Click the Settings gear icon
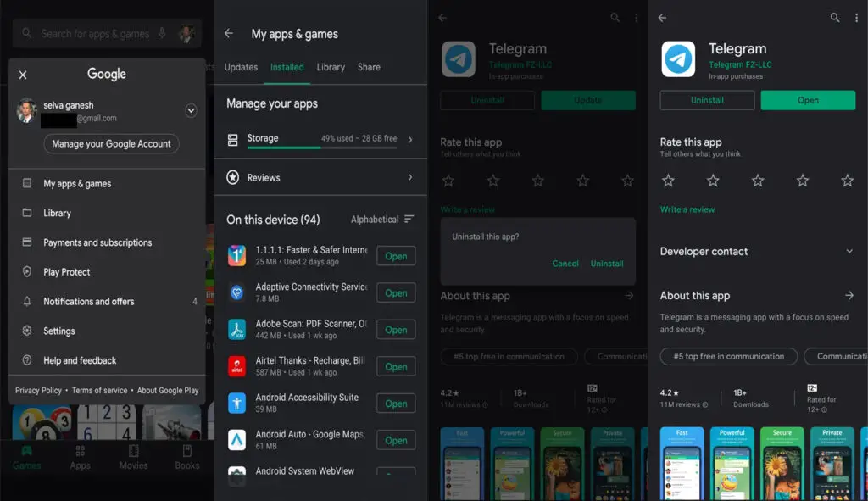Screen dimensions: 868x501 click(x=26, y=331)
